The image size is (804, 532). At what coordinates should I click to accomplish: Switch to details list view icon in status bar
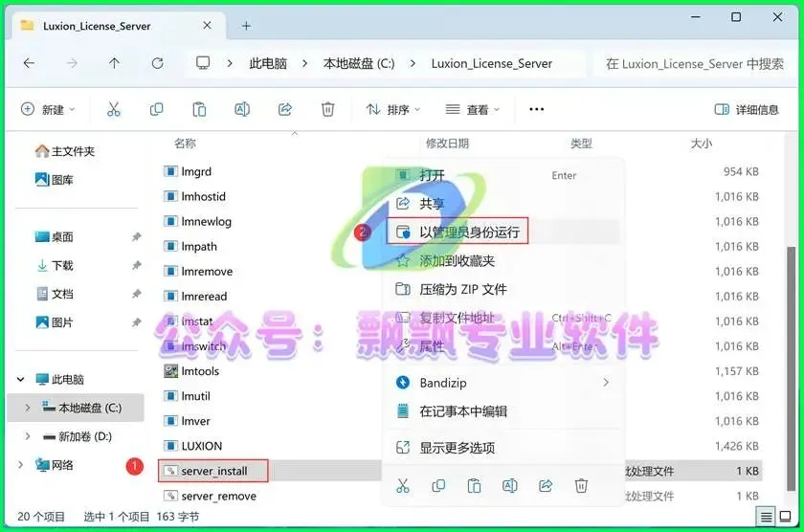[766, 517]
